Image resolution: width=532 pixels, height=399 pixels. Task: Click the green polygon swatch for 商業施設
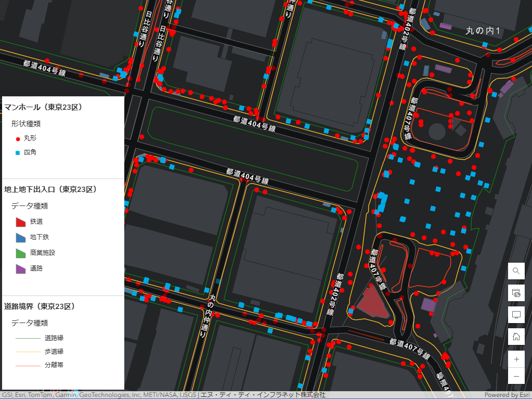tap(21, 253)
